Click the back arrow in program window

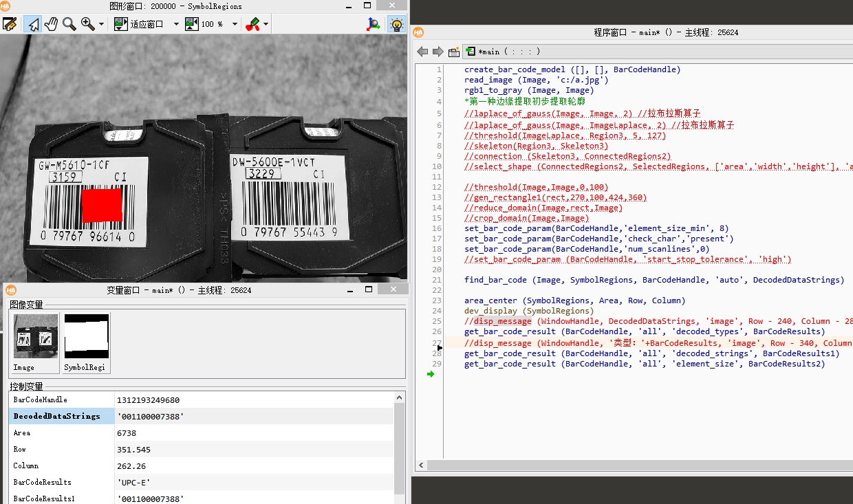pos(423,52)
